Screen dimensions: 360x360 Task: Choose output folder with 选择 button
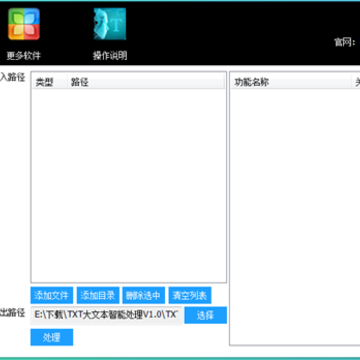click(206, 315)
